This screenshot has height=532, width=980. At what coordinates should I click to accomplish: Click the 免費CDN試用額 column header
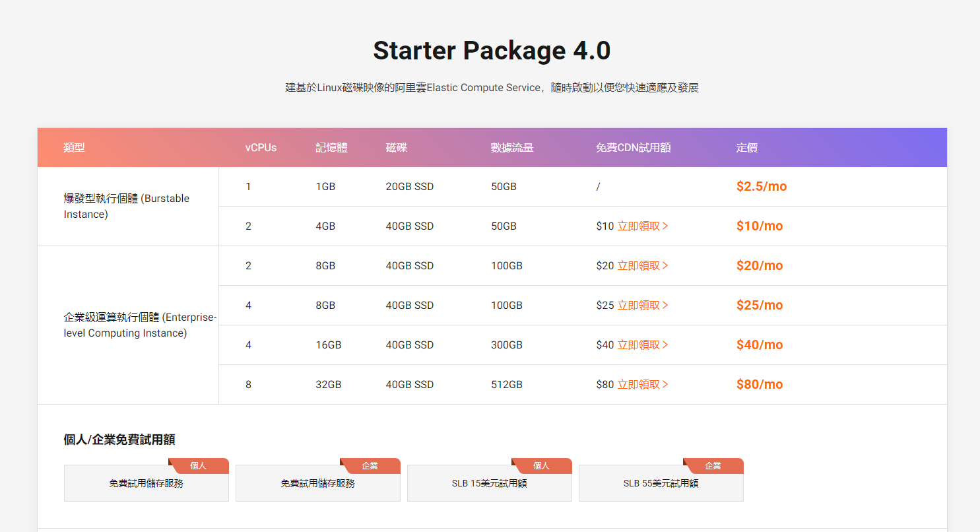click(x=633, y=148)
